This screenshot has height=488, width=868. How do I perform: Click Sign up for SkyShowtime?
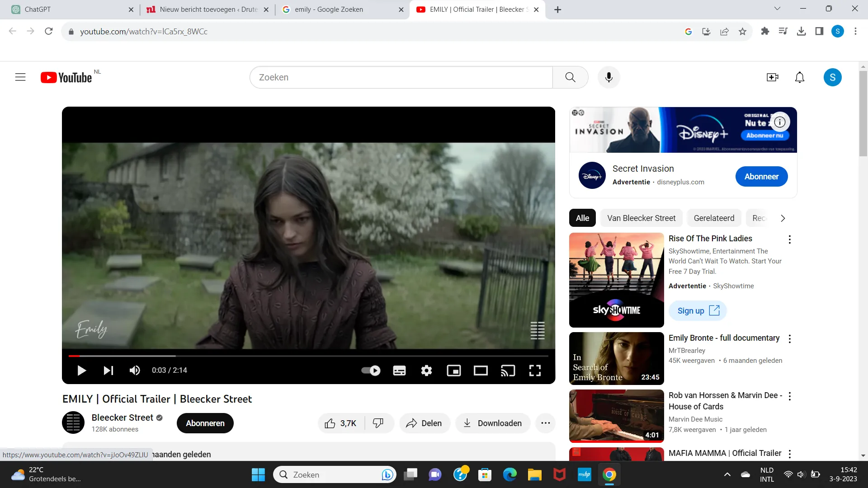click(698, 310)
